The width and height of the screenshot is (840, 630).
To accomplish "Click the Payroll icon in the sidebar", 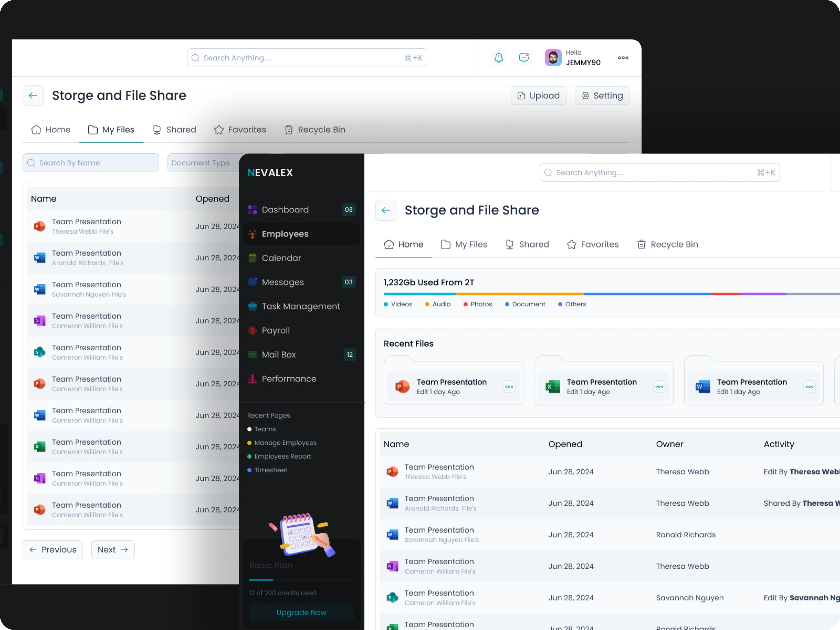I will (x=252, y=330).
